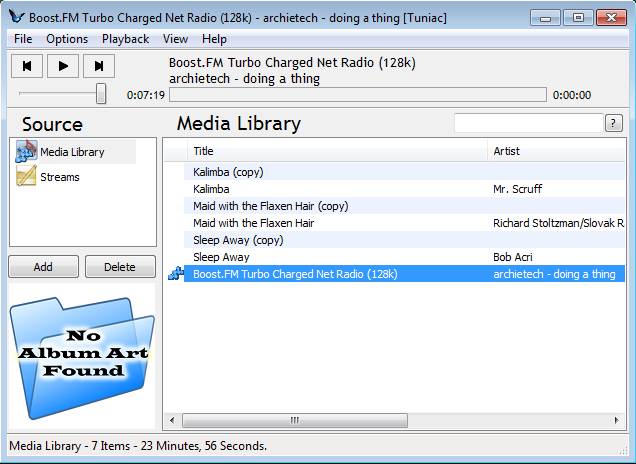Open the File menu

tap(23, 39)
